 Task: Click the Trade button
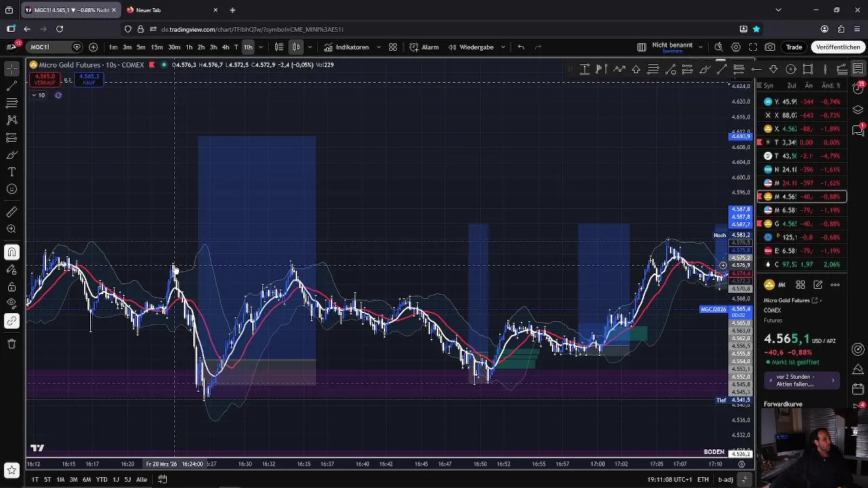[794, 47]
